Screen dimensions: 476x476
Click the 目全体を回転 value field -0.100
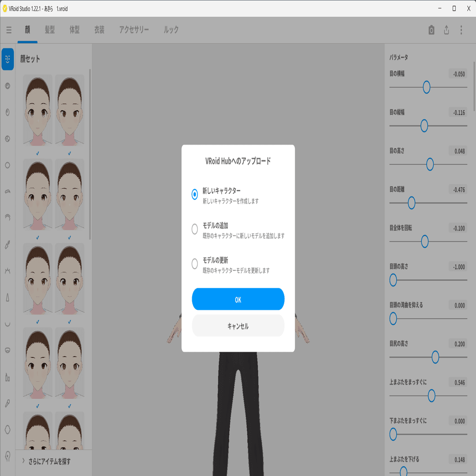(x=458, y=228)
